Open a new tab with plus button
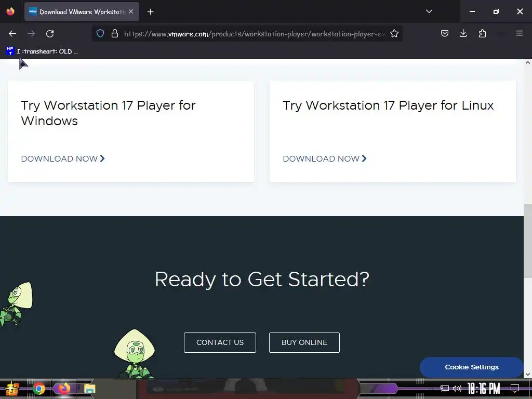The width and height of the screenshot is (532, 399). click(x=150, y=12)
